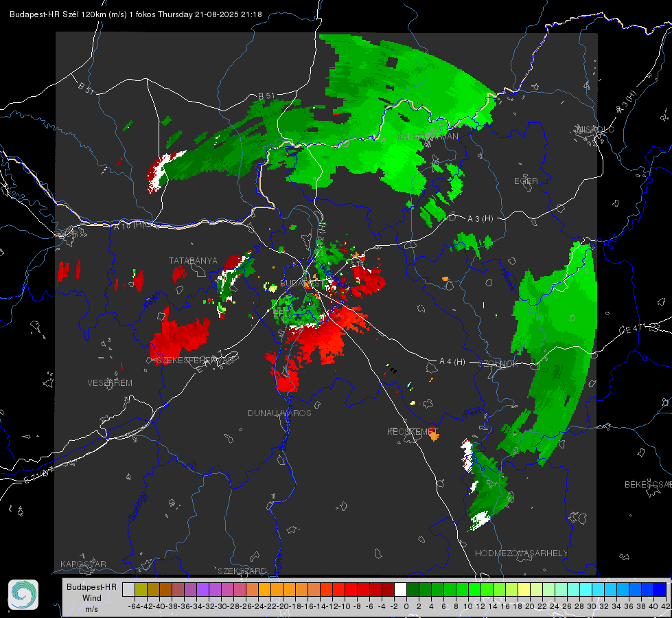Click the KAPOSVÁR city label
The width and height of the screenshot is (672, 618).
83,564
